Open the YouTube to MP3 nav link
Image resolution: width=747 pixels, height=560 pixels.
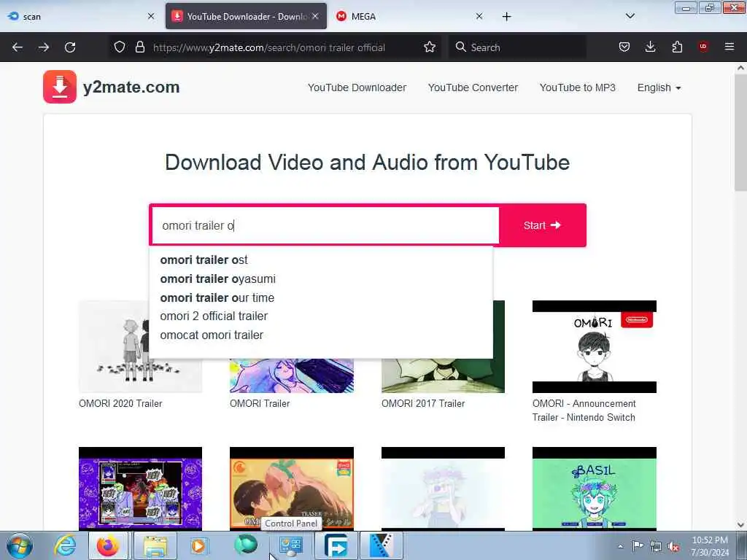pyautogui.click(x=578, y=87)
